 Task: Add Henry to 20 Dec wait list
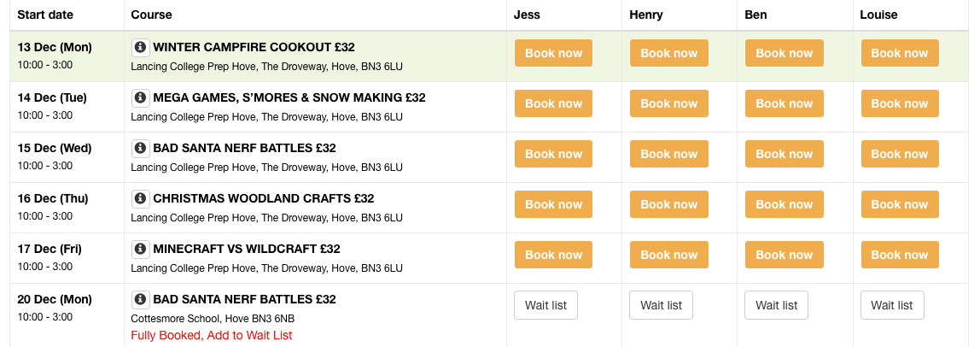pos(662,305)
